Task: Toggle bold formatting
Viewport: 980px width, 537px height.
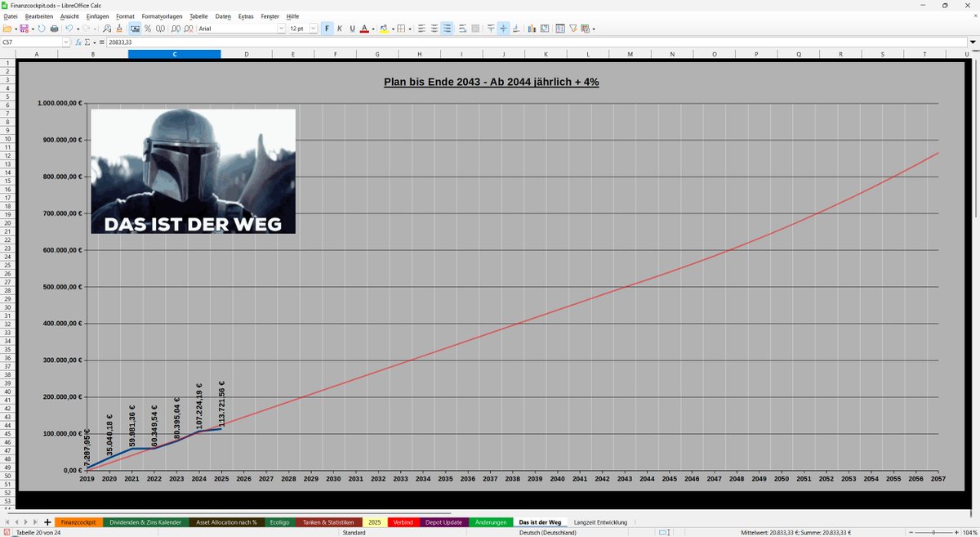Action: [x=327, y=29]
